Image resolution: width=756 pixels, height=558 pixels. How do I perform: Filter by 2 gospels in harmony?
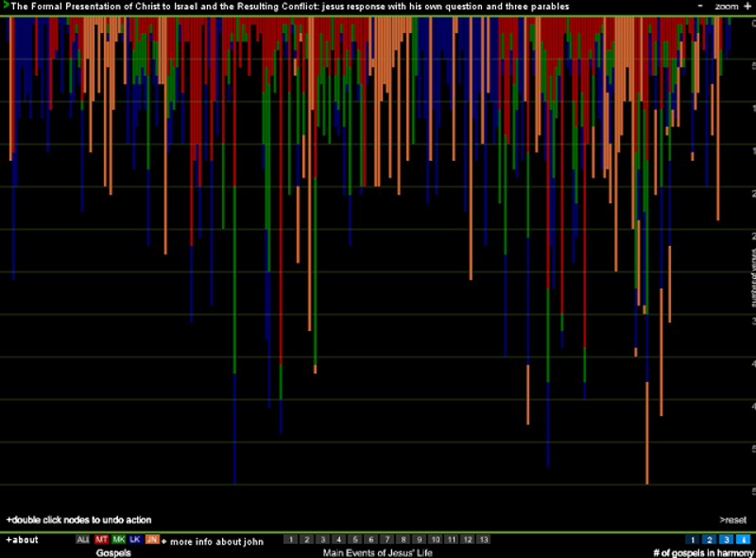(x=709, y=539)
